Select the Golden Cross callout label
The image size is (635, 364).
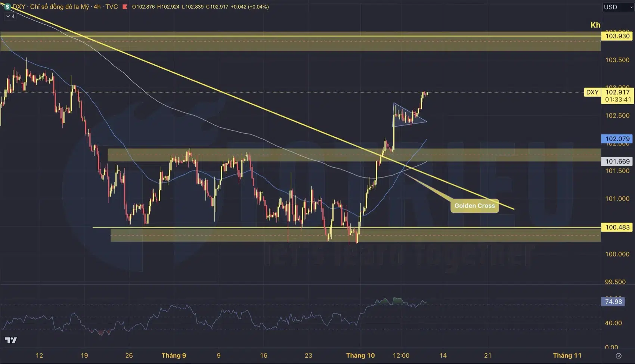[x=474, y=206]
